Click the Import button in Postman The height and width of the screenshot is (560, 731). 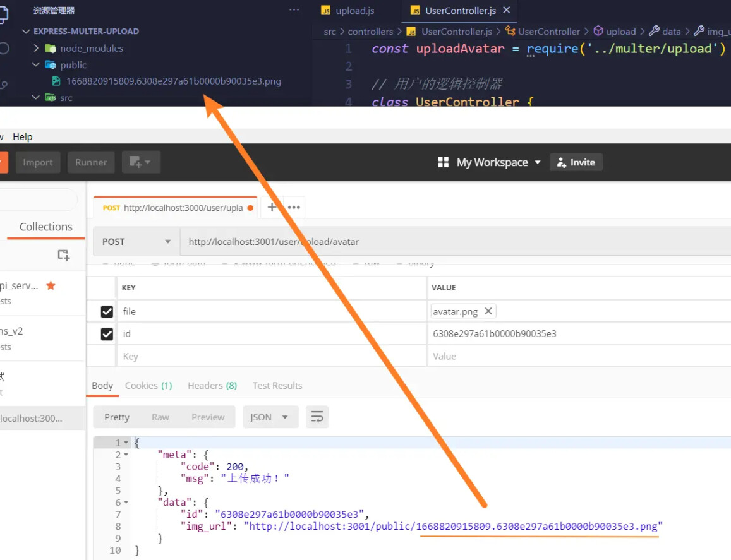click(x=38, y=162)
